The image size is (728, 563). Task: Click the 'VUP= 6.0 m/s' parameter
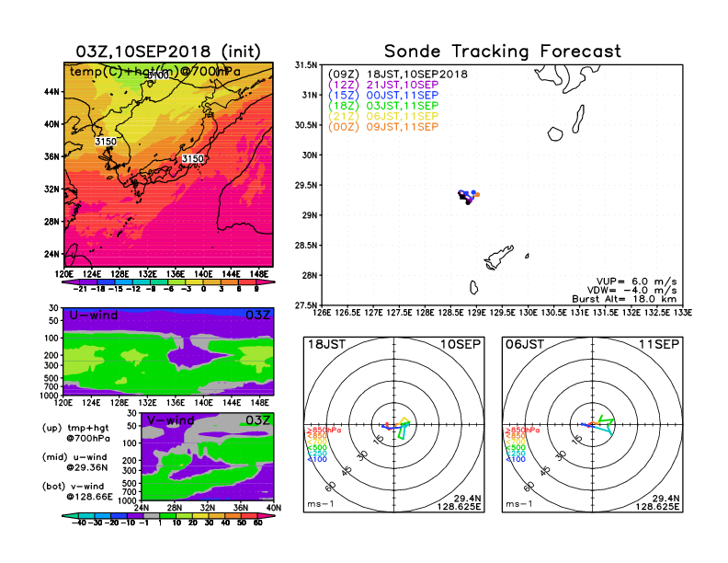(636, 281)
